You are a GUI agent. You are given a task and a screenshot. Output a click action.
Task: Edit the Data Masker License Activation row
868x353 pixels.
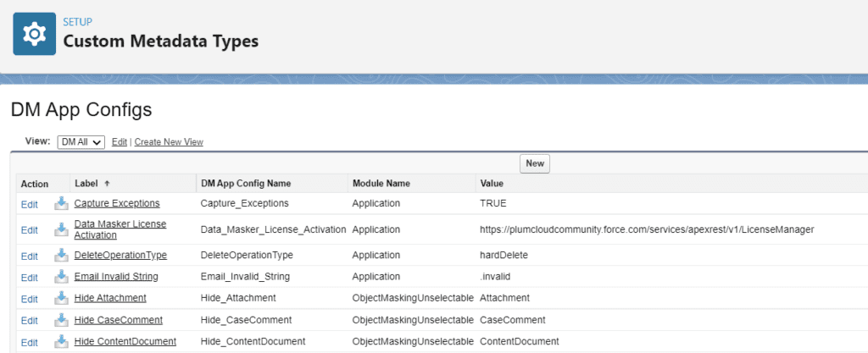click(30, 230)
